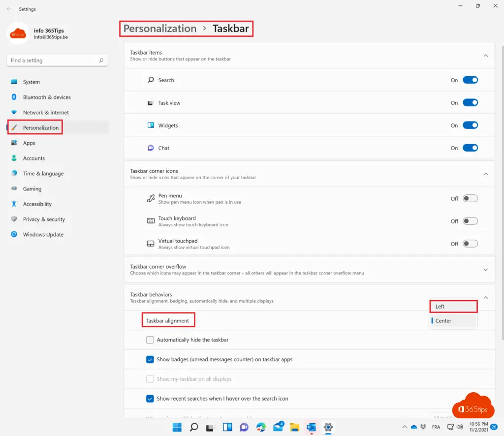Enable the Pen menu toggle
Viewport: 504px width, 436px height.
click(x=470, y=199)
